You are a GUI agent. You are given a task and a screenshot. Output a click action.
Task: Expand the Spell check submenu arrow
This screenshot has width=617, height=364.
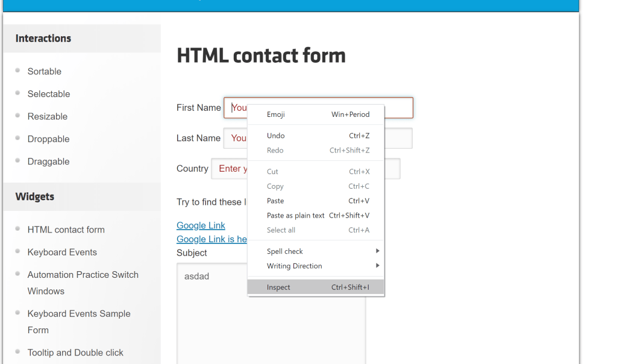378,251
